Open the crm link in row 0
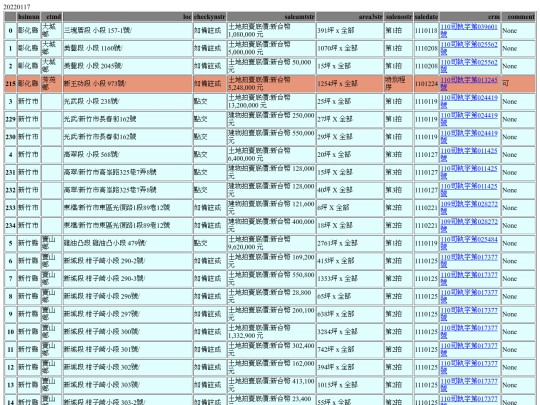This screenshot has height=405, width=540. point(469,30)
